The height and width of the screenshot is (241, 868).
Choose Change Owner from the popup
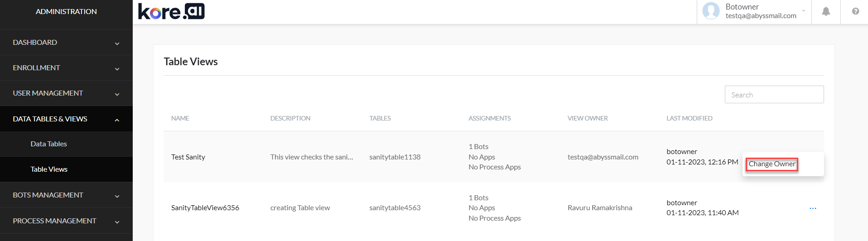tap(772, 164)
